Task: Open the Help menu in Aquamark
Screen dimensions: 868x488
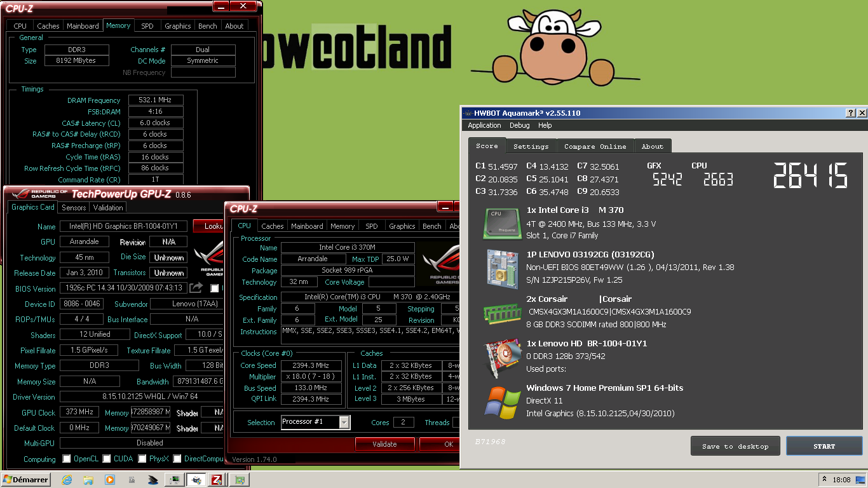Action: click(x=545, y=126)
